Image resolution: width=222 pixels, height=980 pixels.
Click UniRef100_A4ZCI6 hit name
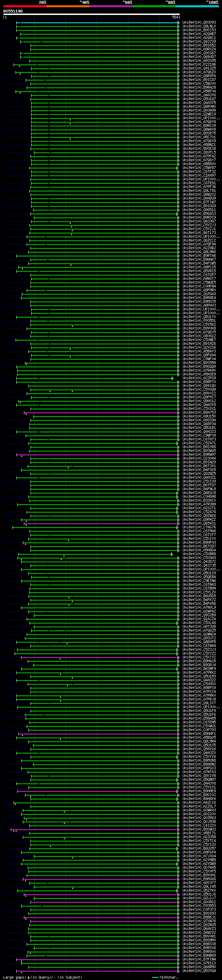(199, 802)
